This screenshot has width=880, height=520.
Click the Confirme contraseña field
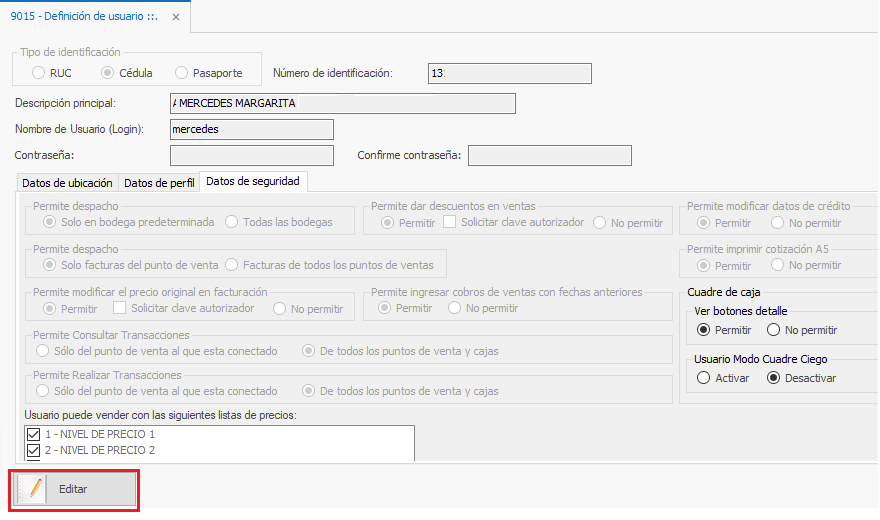click(x=549, y=155)
